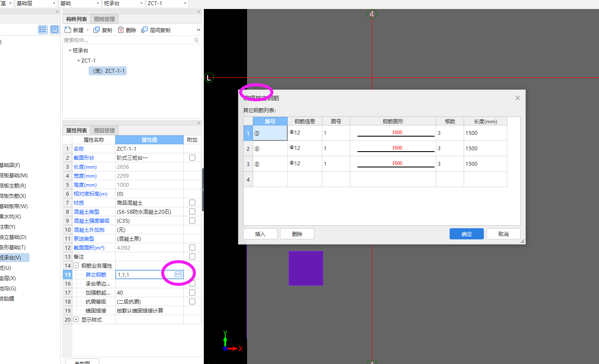Screen dimensions: 599x364
Task: Switch to the 构件列表 tab
Action: (77, 19)
